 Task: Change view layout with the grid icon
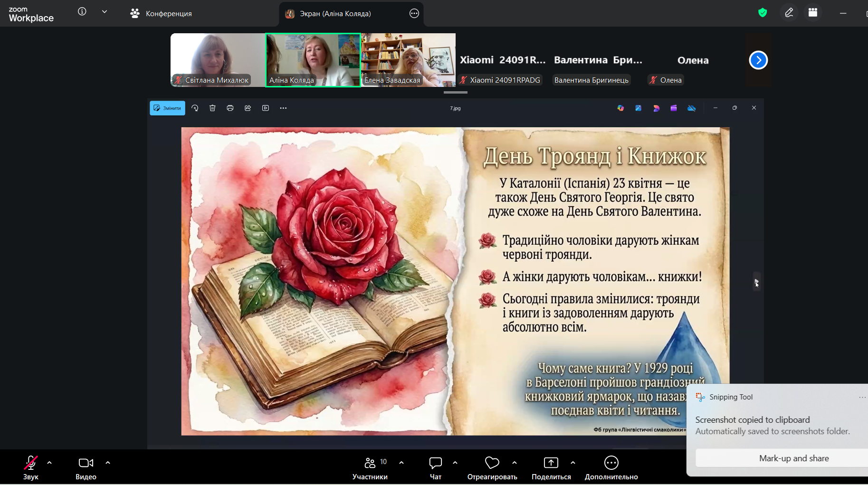coord(813,13)
